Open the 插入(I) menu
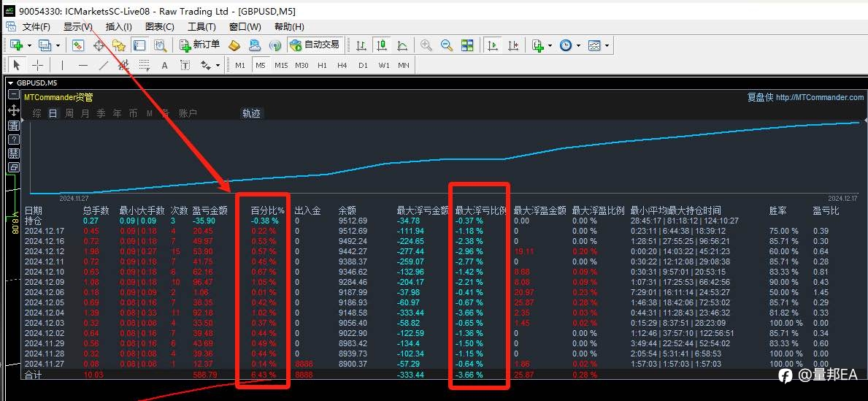The image size is (868, 401). [x=118, y=26]
